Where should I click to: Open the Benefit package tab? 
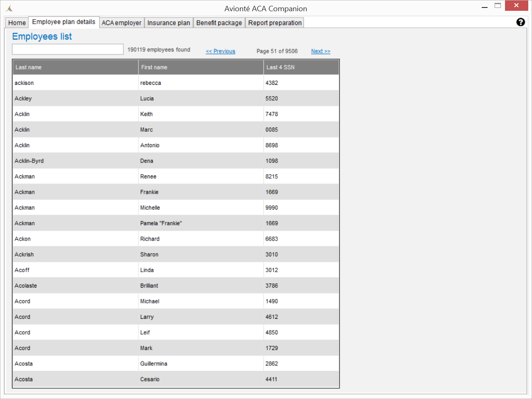coord(219,23)
